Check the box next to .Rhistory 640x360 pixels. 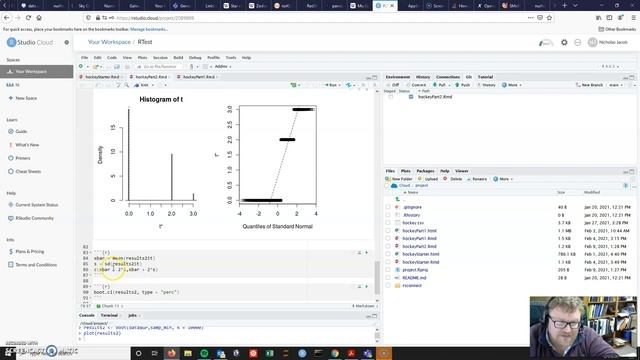pyautogui.click(x=388, y=215)
